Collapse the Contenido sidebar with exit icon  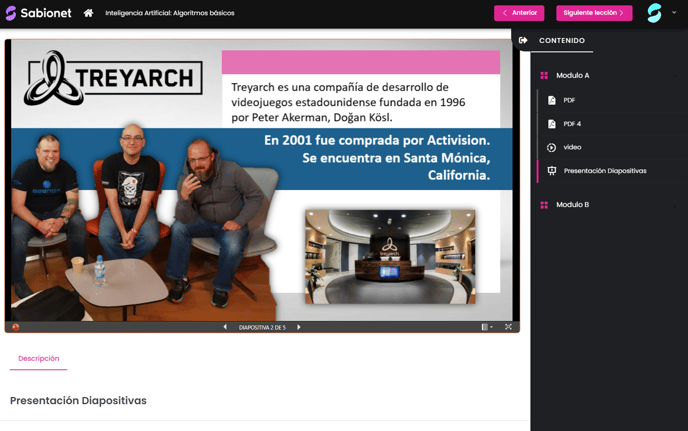click(x=523, y=40)
